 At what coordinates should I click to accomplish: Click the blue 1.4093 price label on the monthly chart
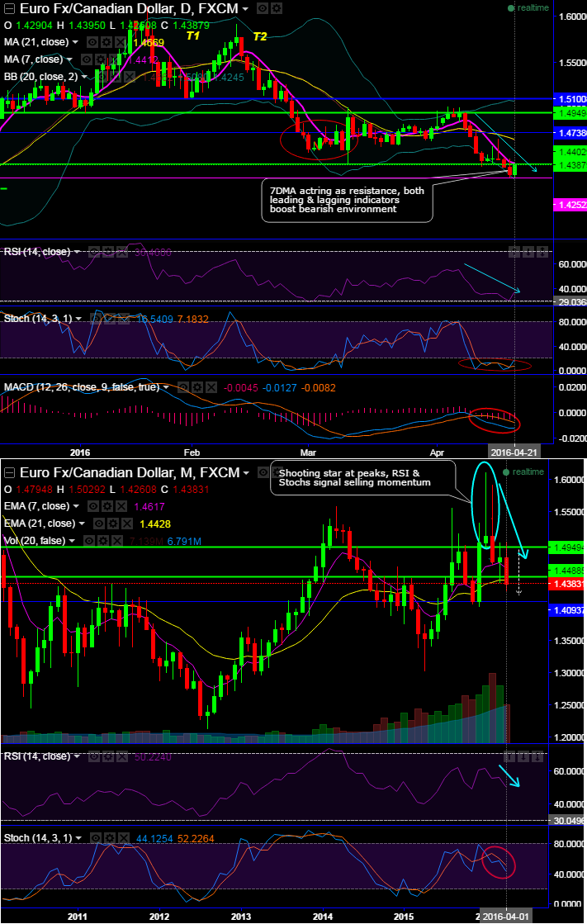click(567, 610)
